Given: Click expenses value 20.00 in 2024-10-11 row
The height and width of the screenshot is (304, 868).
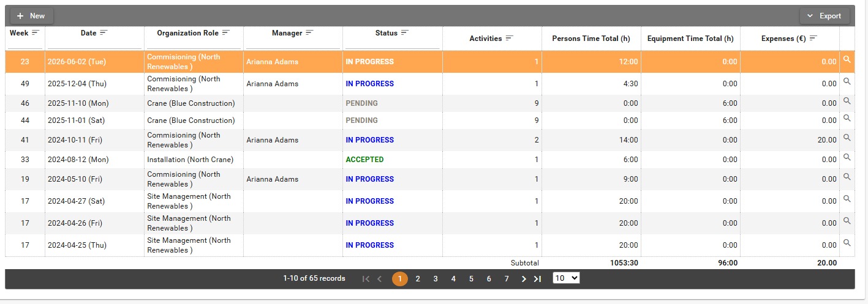Looking at the screenshot, I should point(826,140).
